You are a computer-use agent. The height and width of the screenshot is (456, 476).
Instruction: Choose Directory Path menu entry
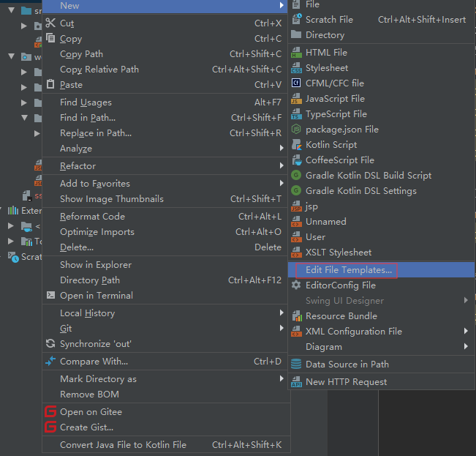(x=165, y=280)
